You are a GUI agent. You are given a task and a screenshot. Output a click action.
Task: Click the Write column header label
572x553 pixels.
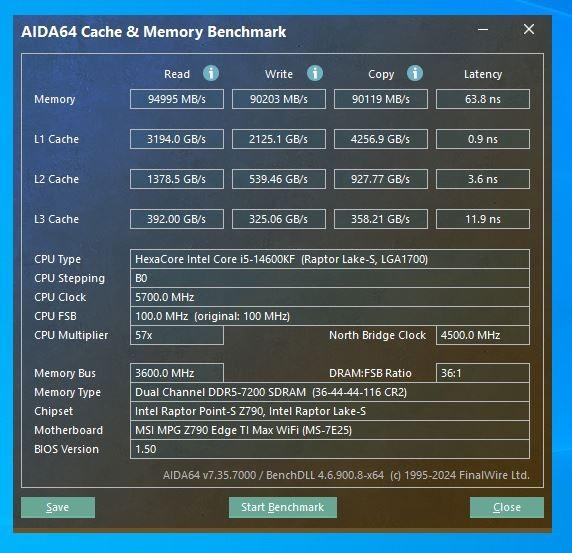pos(279,74)
